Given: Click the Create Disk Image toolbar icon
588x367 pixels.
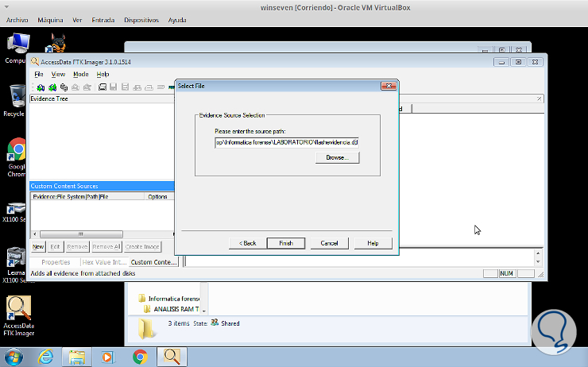Looking at the screenshot, I should pos(102,87).
